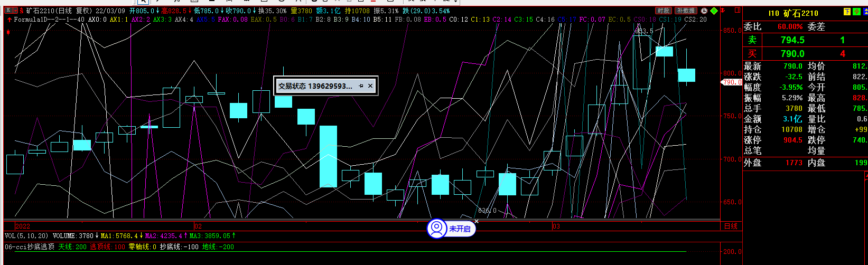Click the 买 buy row label
This screenshot has height=265, width=868.
tap(752, 54)
